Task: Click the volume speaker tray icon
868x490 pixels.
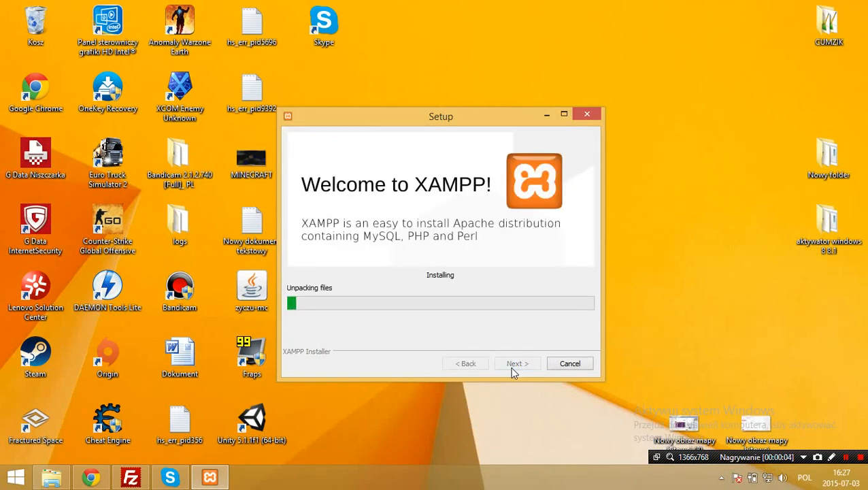Action: click(x=782, y=478)
